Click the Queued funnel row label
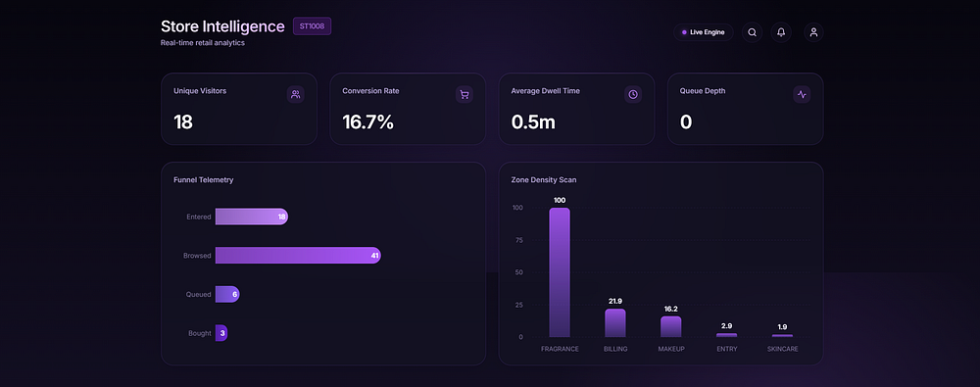Viewport: 980px width, 387px height. click(x=198, y=295)
